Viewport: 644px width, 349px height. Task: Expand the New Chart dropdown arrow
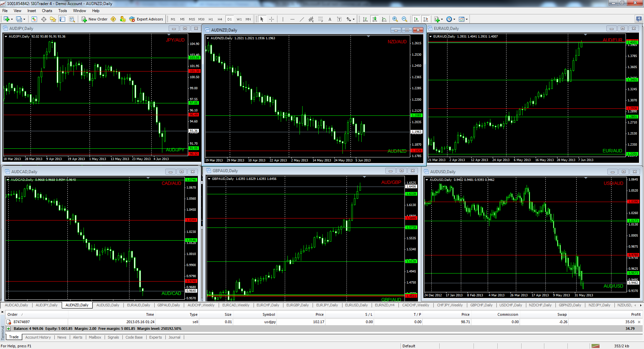[x=12, y=19]
